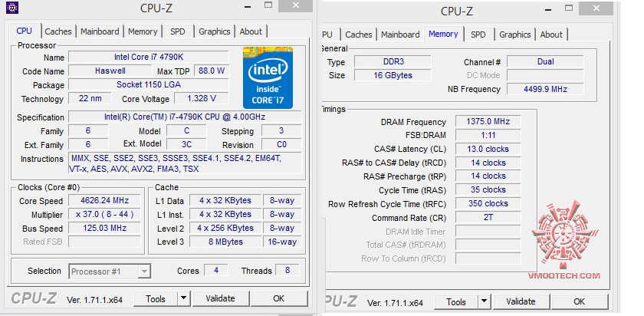
Task: Click the CPU-Z app icon in left window title bar
Action: [12, 8]
